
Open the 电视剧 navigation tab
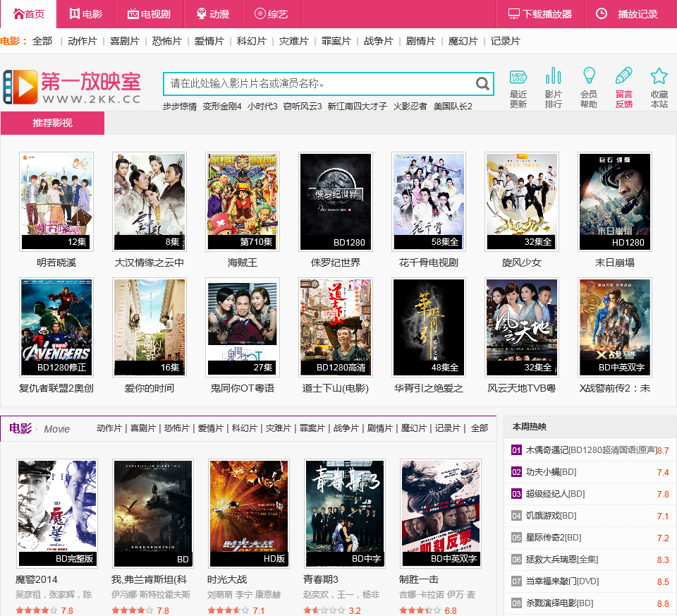(150, 14)
